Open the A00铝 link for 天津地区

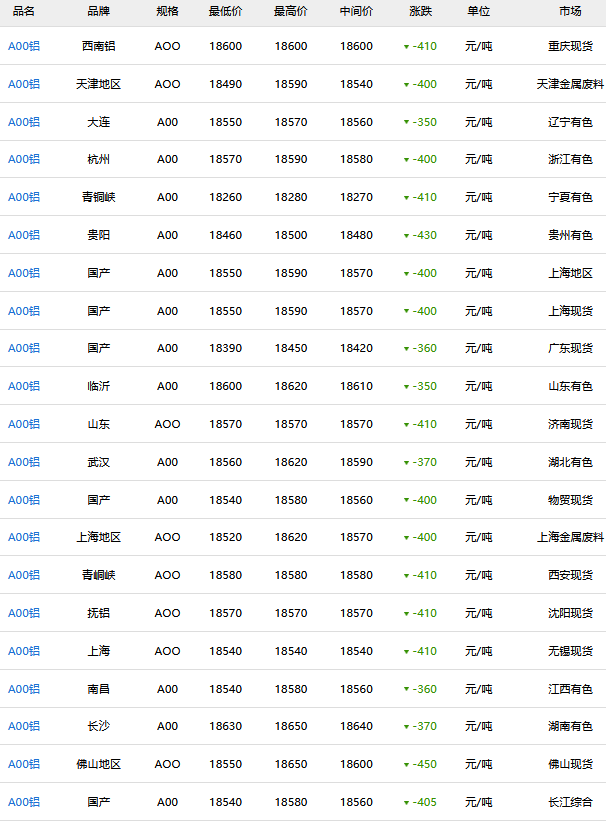(24, 85)
